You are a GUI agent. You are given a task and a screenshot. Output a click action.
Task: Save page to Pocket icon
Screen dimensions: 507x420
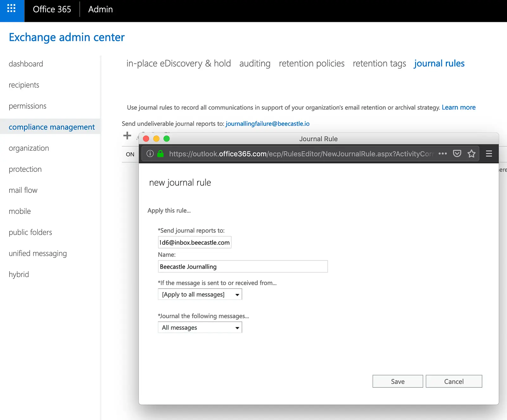click(x=457, y=154)
